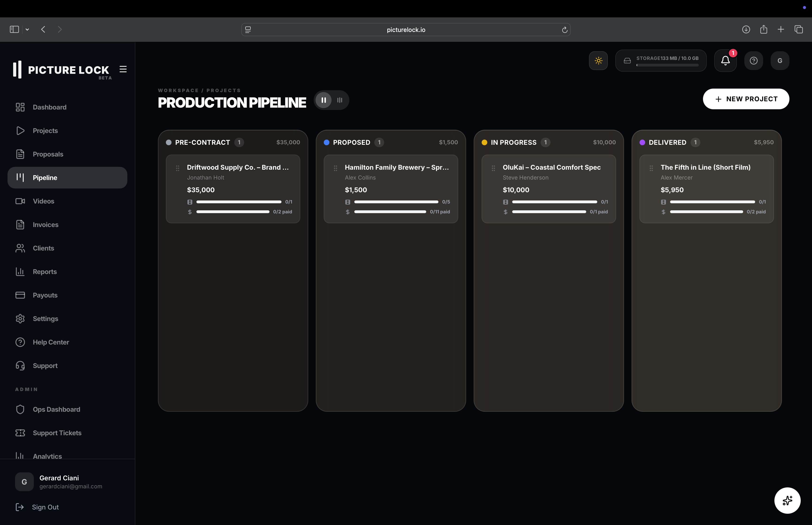Collapse the sidebar with the hamburger icon
This screenshot has width=812, height=525.
[123, 69]
